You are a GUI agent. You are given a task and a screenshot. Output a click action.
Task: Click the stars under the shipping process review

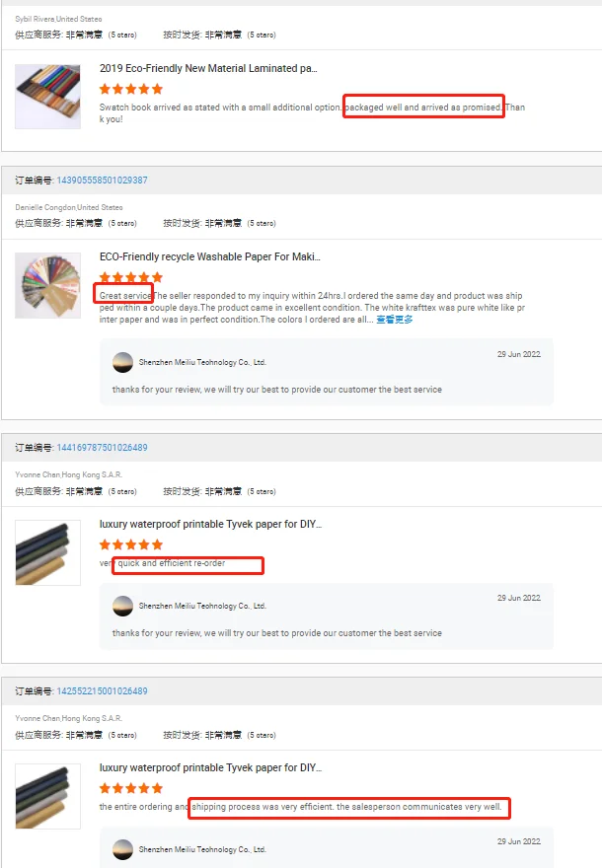point(131,788)
